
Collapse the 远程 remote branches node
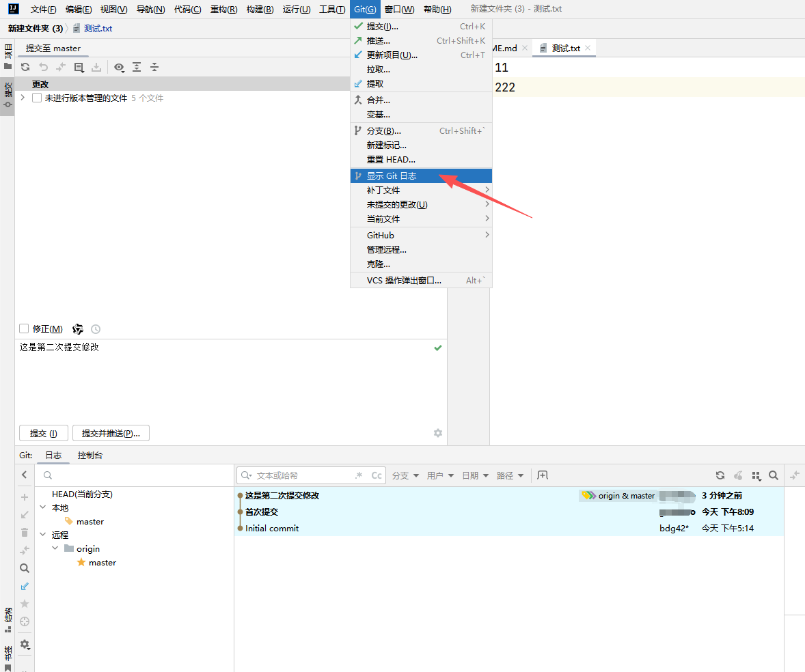pos(42,534)
